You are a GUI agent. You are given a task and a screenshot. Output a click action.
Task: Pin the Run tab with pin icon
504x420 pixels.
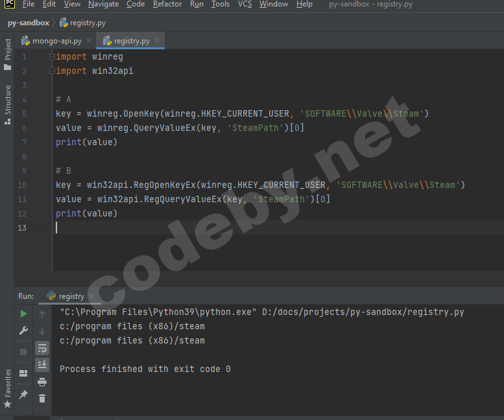click(x=23, y=394)
